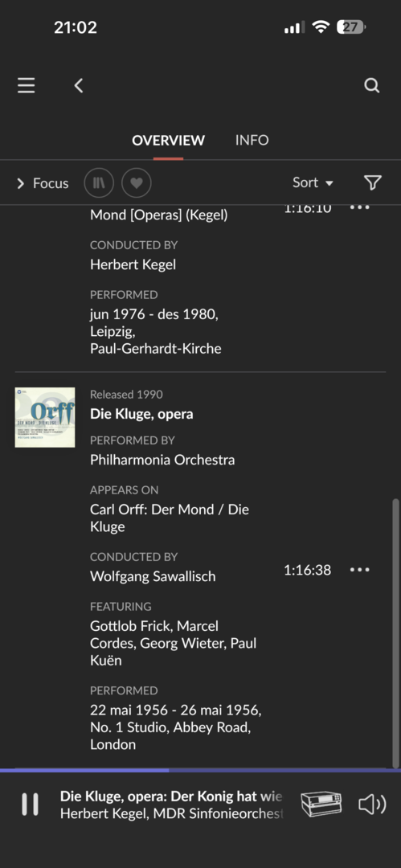Open the Orff album cover thumbnail

click(45, 417)
